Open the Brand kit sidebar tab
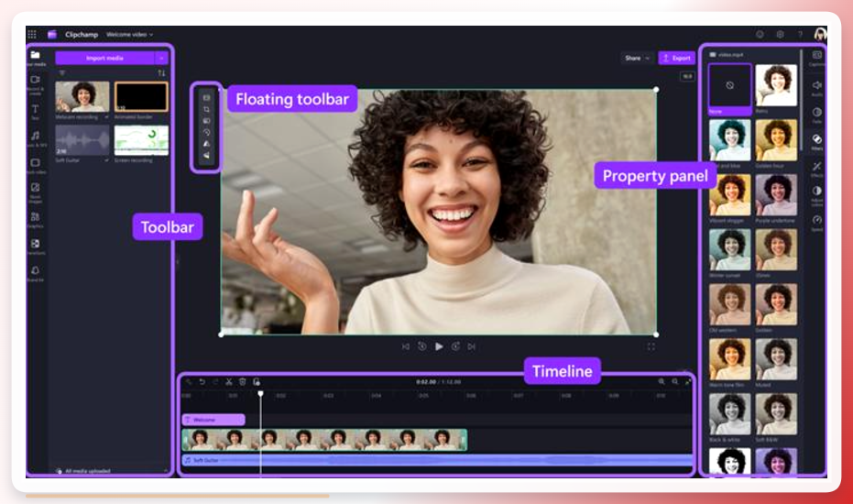Viewport: 853px width, 504px height. pos(36,273)
